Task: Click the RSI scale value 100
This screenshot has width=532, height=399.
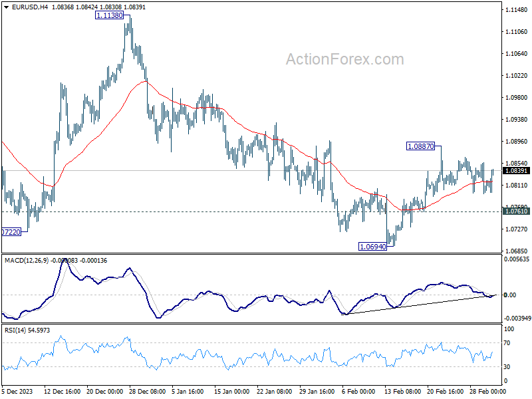Action: 509,329
